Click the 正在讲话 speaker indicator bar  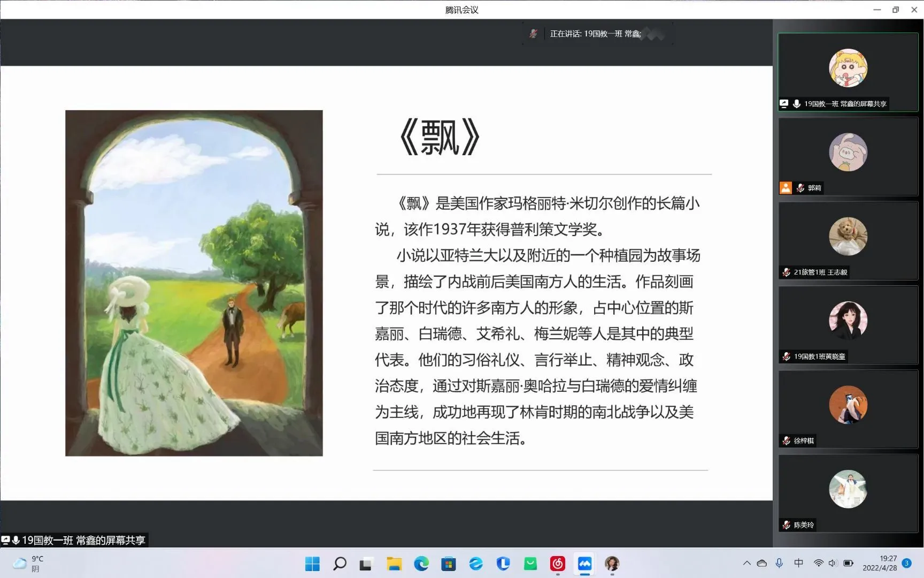point(597,34)
